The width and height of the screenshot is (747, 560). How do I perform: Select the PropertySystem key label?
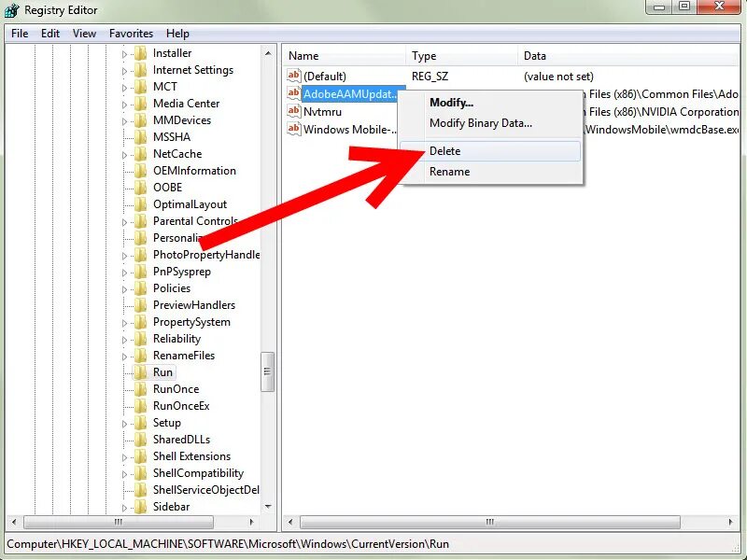click(x=191, y=322)
